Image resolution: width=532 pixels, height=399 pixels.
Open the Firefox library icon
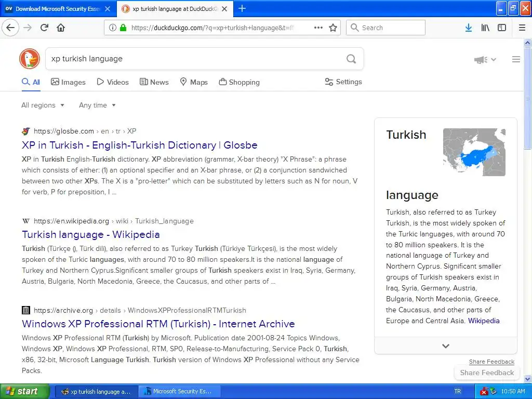tap(485, 28)
